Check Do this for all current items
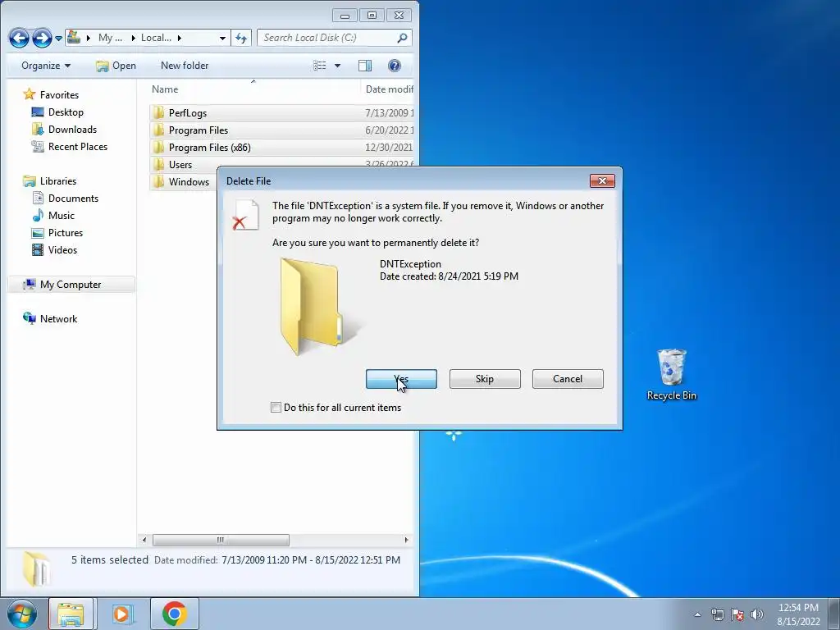 coord(276,407)
